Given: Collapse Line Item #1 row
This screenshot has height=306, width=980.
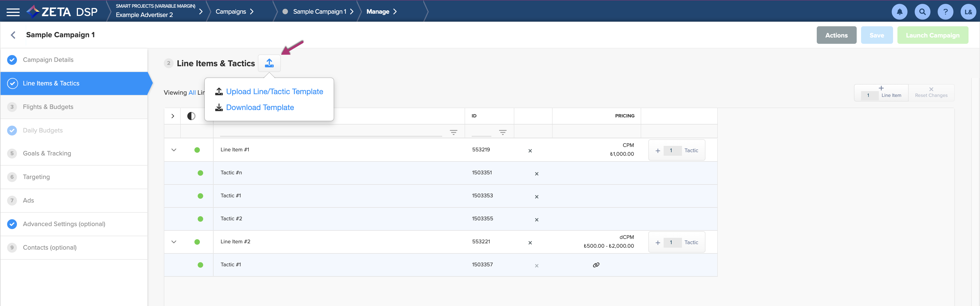Looking at the screenshot, I should (173, 150).
